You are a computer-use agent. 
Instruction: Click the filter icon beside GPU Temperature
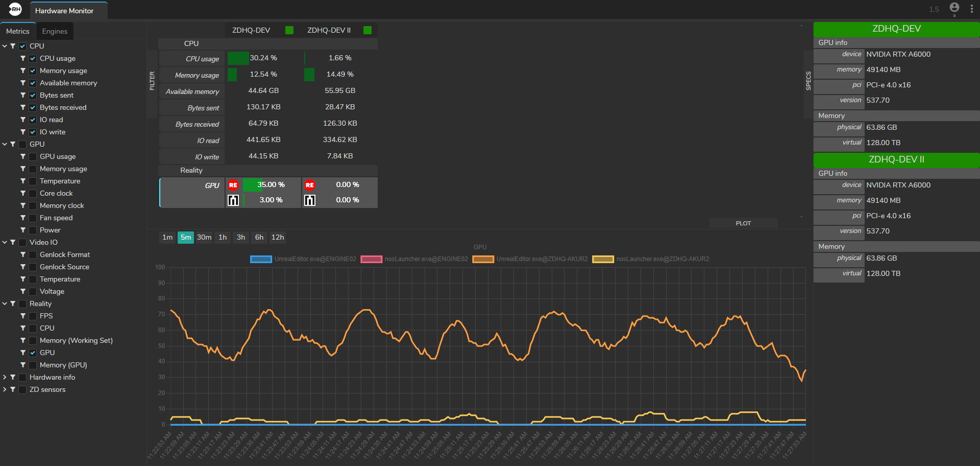click(23, 181)
